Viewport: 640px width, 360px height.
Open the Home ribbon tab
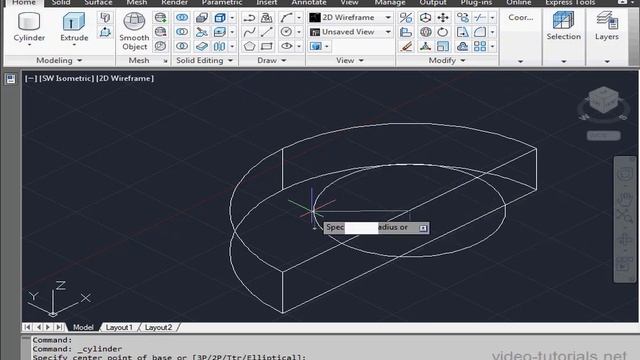(x=24, y=3)
